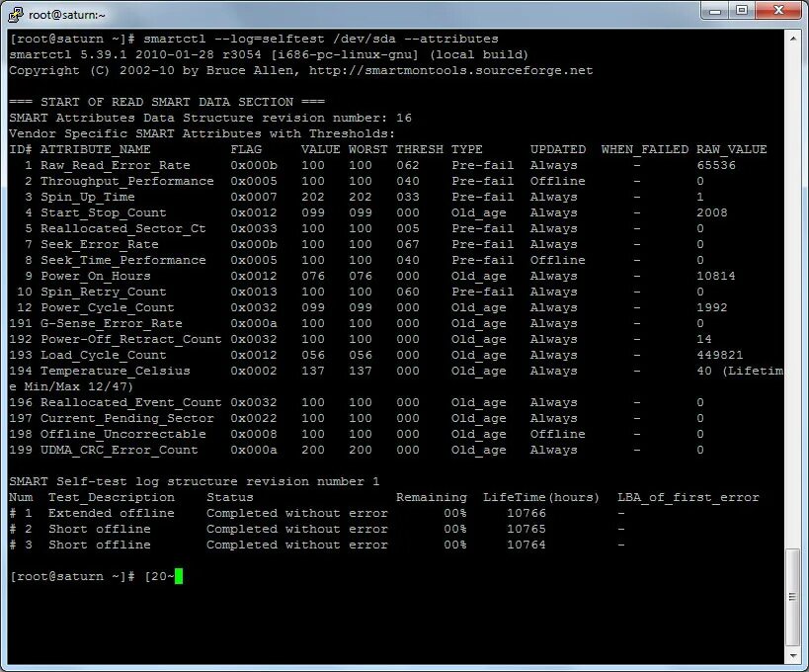Viewport: 809px width, 672px height.
Task: Click the Load_Cycle_Count attribute name
Action: [x=103, y=355]
